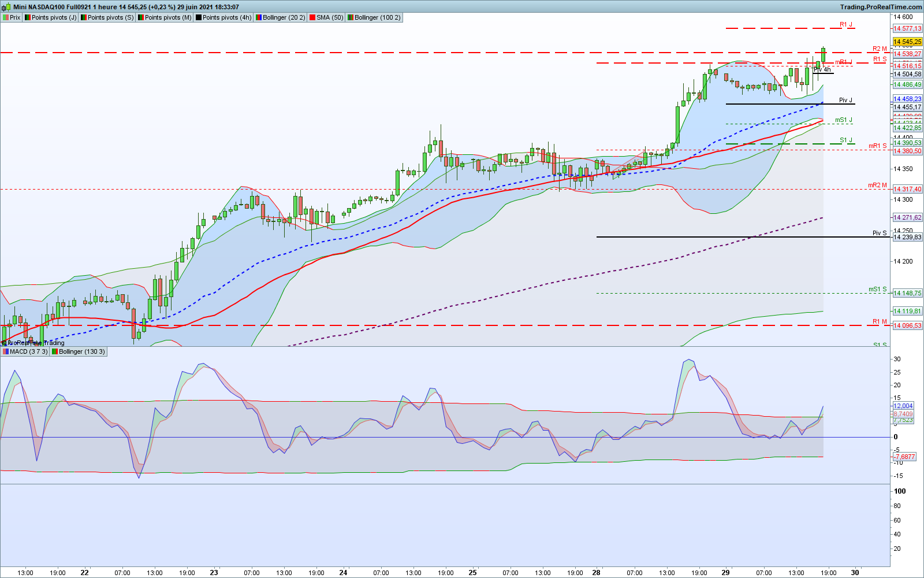
Task: Click the black price tag 14 455,17
Action: coord(908,107)
